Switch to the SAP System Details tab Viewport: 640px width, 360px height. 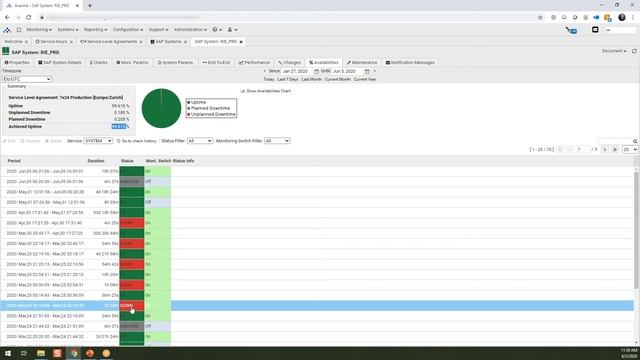(60, 63)
